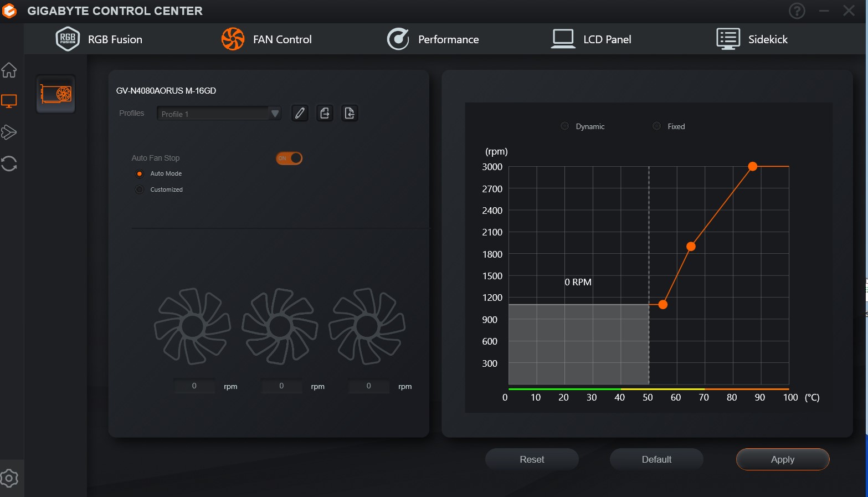Select the Dynamic fan curve option

pyautogui.click(x=564, y=126)
